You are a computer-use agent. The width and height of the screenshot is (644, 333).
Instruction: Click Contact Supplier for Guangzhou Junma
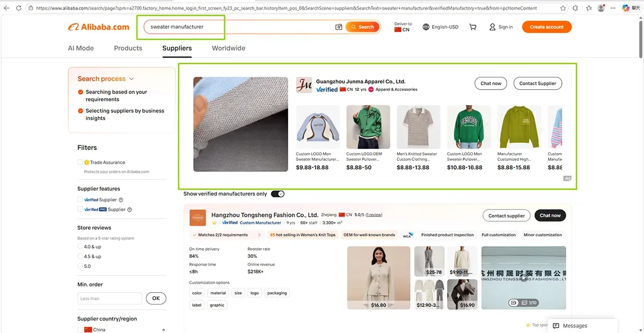click(x=538, y=83)
